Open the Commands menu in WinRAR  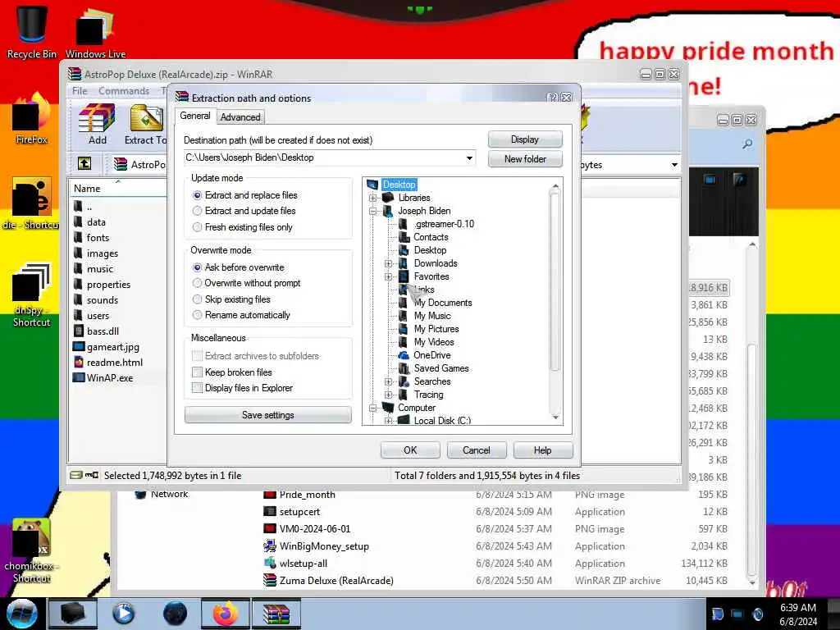[124, 91]
